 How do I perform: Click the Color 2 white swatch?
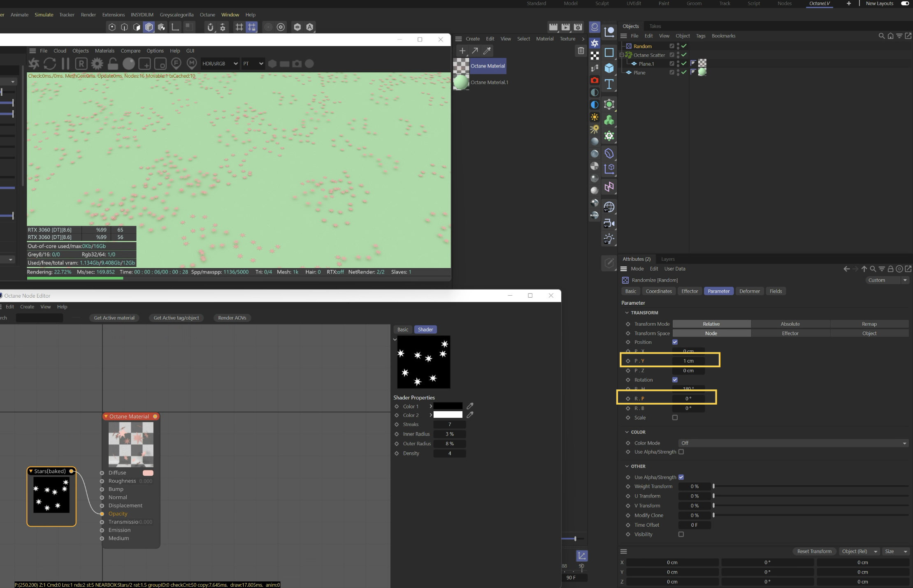tap(448, 415)
